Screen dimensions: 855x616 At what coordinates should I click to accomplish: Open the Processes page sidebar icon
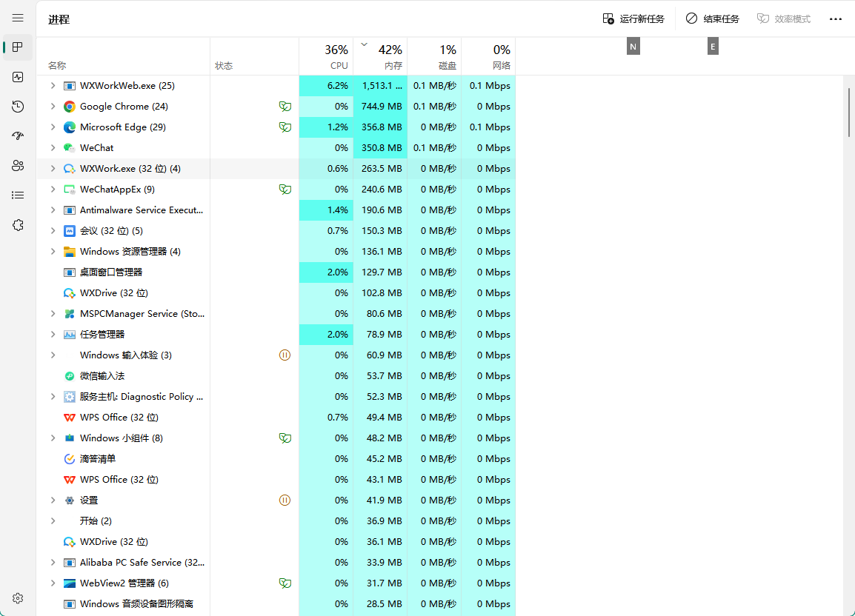click(18, 47)
